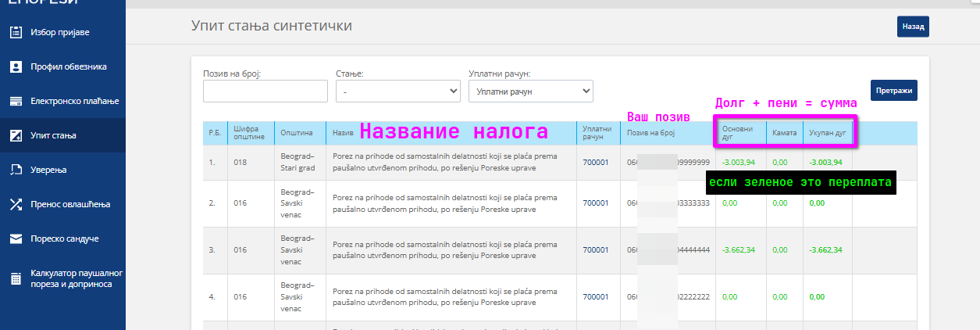980x330 pixels.
Task: Click the Избор пријаве sidebar icon
Action: pyautogui.click(x=16, y=32)
